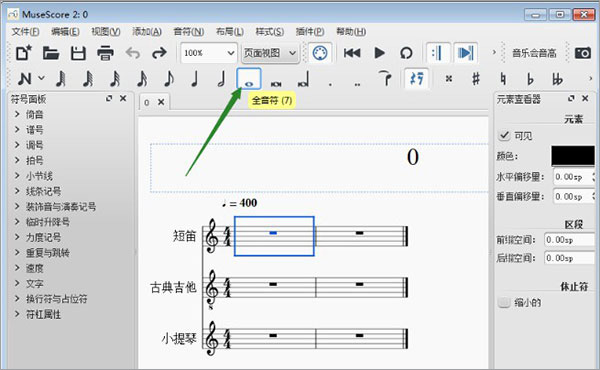Open note input mode dropdown arrow
Image resolution: width=600 pixels, height=370 pixels.
42,78
